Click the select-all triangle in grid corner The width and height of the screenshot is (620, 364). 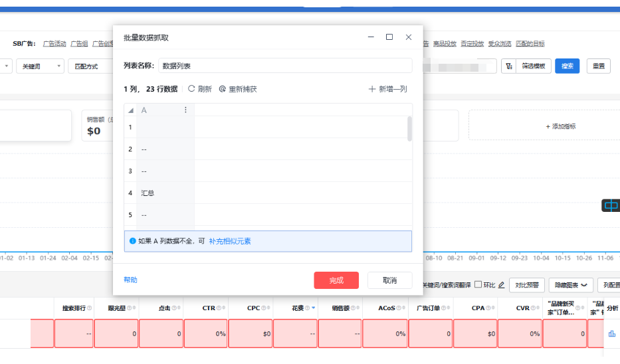[x=130, y=110]
